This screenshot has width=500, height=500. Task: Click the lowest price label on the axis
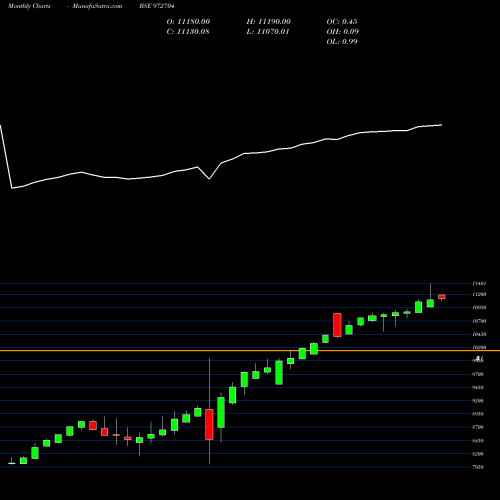(478, 467)
